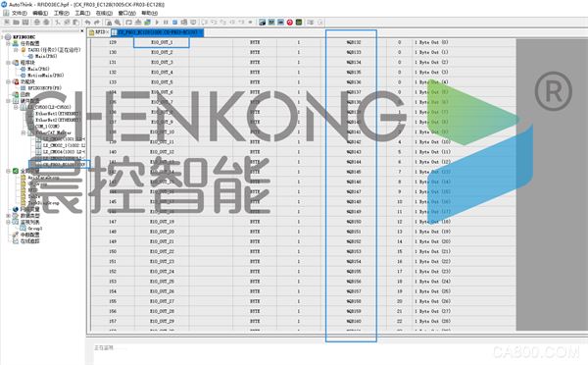This screenshot has width=588, height=365.
Task: Click the blue Stop square icon
Action: tap(174, 23)
